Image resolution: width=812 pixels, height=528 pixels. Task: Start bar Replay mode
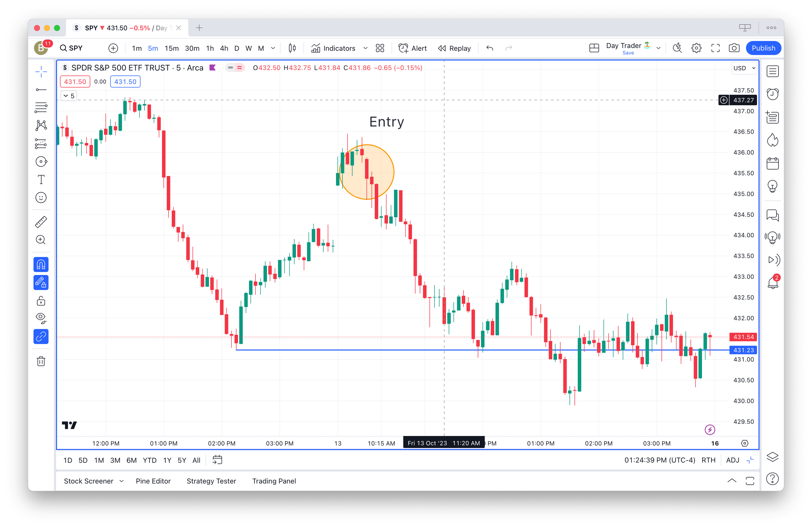[x=454, y=48]
